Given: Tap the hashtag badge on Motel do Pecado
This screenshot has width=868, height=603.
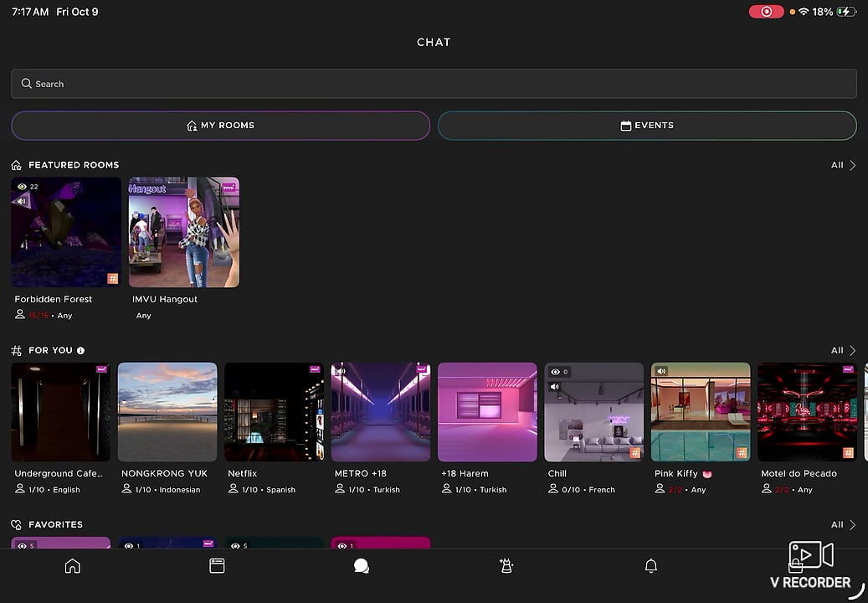Looking at the screenshot, I should 848,453.
